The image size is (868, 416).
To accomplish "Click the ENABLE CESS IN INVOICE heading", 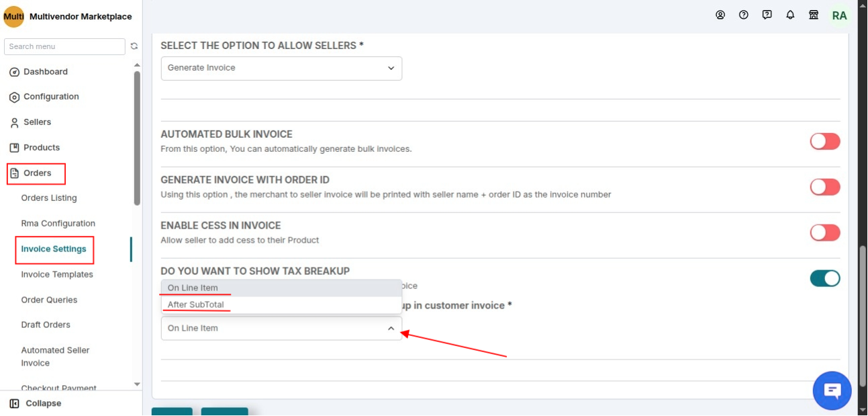I will (221, 226).
